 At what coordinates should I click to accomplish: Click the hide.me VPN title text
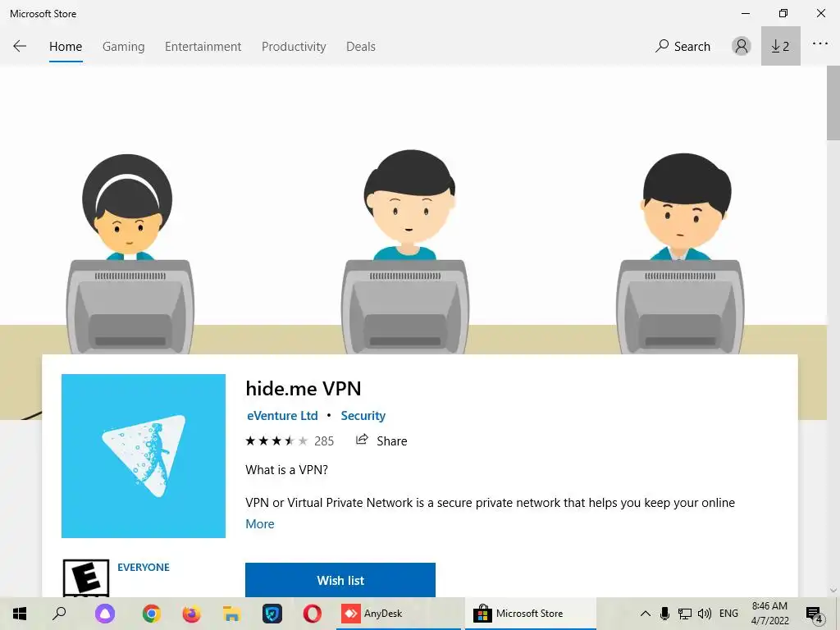click(x=304, y=388)
